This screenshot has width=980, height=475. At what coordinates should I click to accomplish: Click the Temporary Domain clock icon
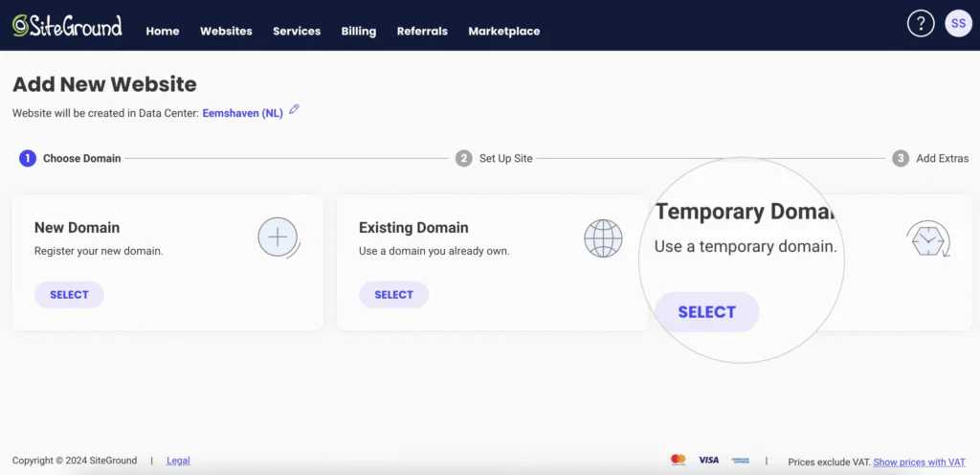(x=927, y=238)
